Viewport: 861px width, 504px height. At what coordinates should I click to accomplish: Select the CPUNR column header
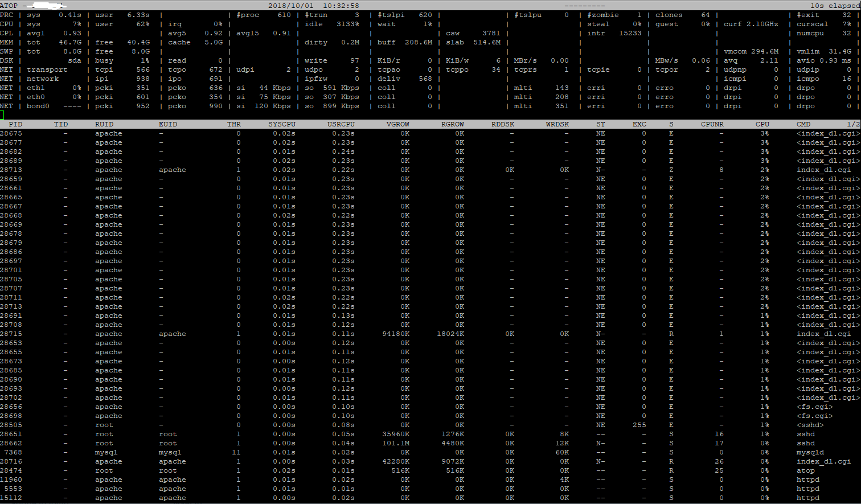(x=712, y=124)
